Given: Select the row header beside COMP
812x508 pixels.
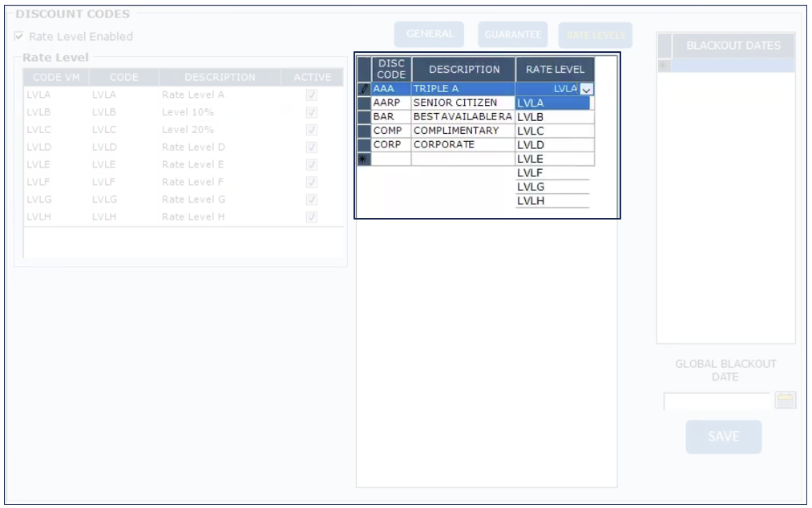Looking at the screenshot, I should (364, 131).
